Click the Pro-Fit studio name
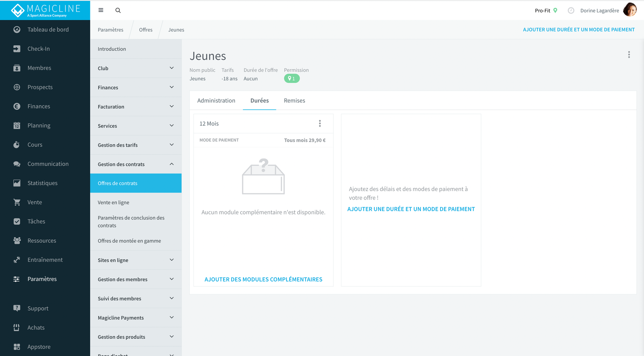This screenshot has height=356, width=644. pos(542,11)
